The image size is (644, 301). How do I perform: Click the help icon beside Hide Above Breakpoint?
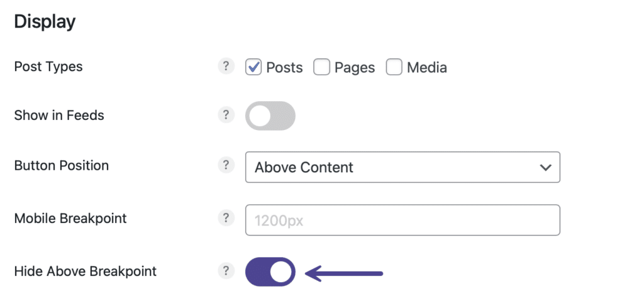[226, 271]
